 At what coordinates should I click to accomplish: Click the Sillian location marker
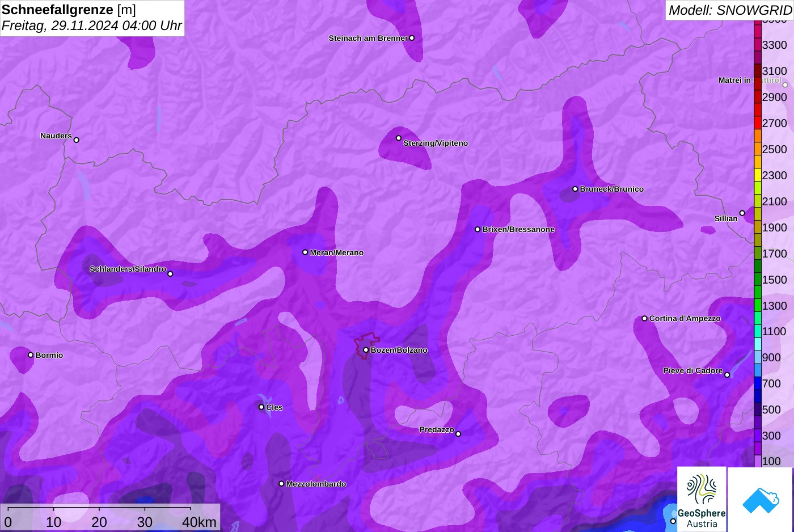[x=742, y=213]
